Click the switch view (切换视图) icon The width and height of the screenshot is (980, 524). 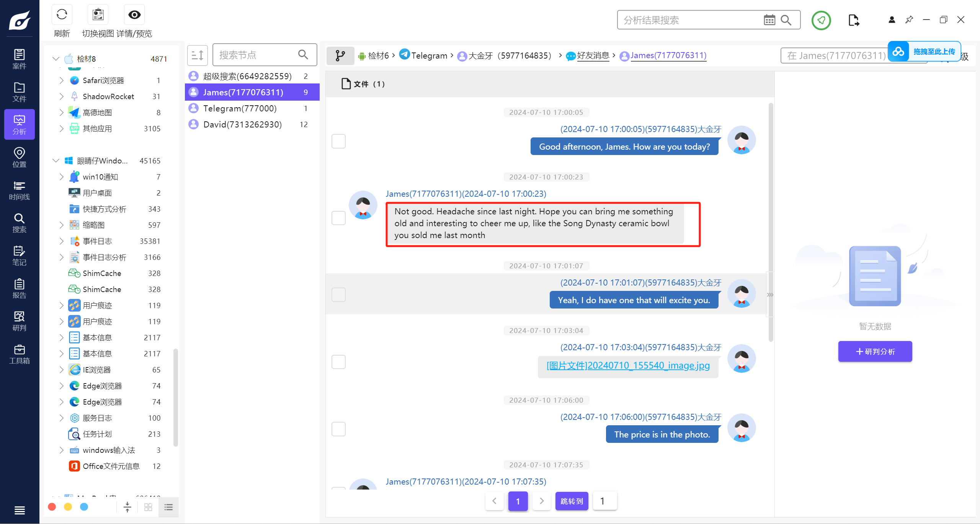point(98,15)
